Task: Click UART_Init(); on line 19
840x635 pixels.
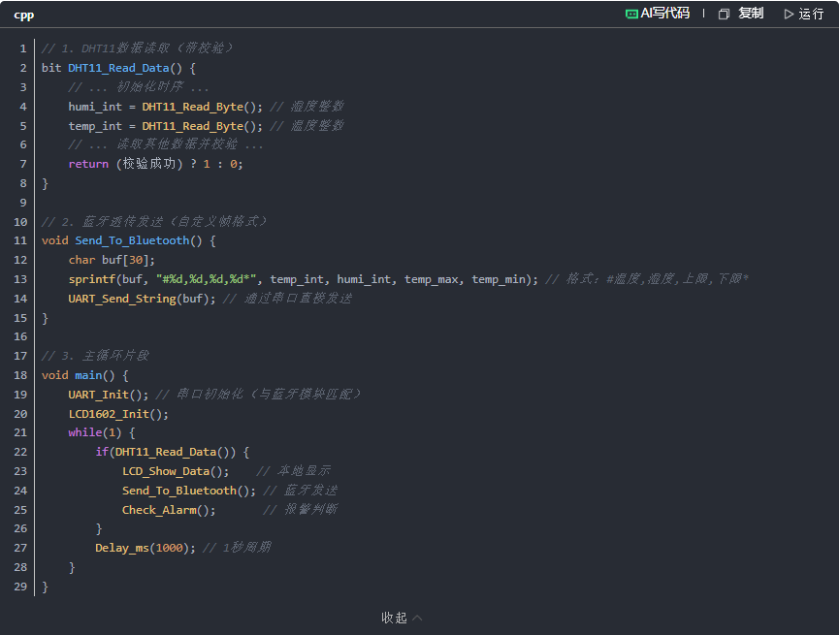Action: [x=109, y=395]
